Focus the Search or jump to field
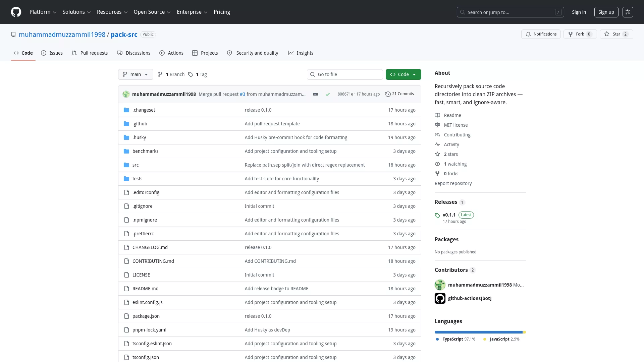This screenshot has height=362, width=644. tap(510, 12)
